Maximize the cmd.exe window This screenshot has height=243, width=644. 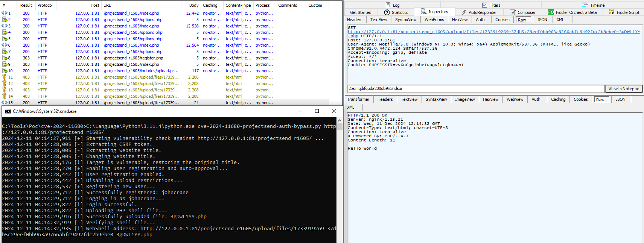[x=317, y=111]
